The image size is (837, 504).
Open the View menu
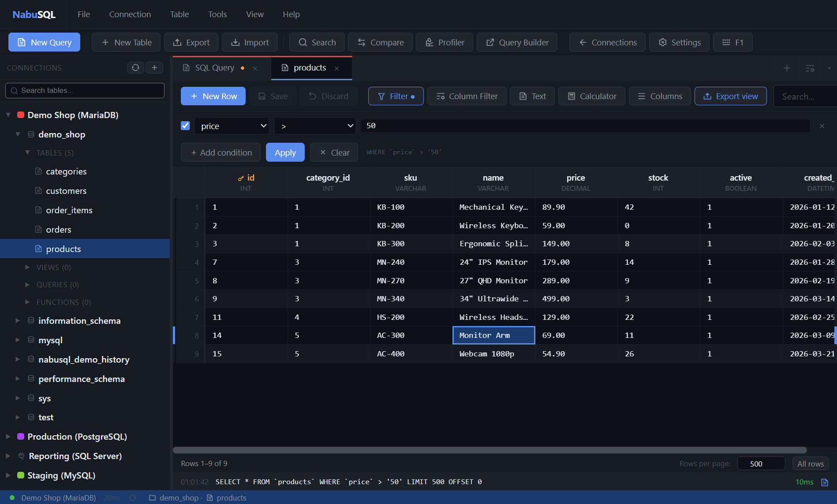[x=255, y=15]
